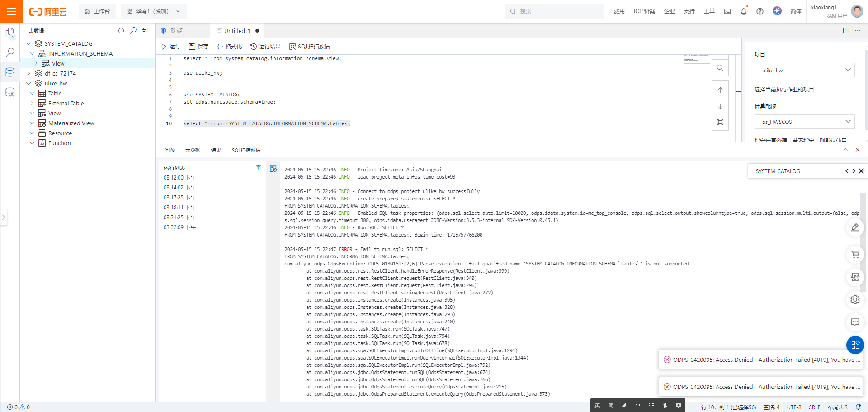868x412 pixels.
Task: Select the 03:12:00 下午 run entry
Action: pos(179,178)
